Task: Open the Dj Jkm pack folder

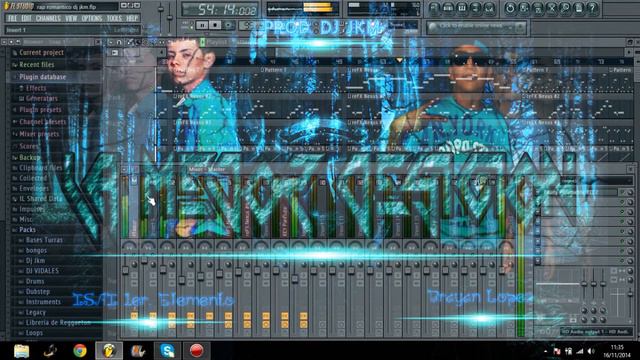Action: 36,261
